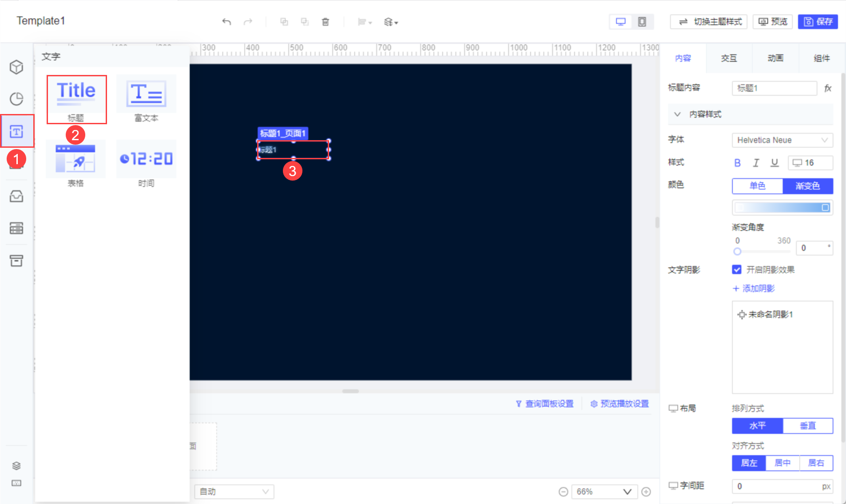Switch to mobile preview mode icon
Screen dimensions: 846x504
(641, 21)
